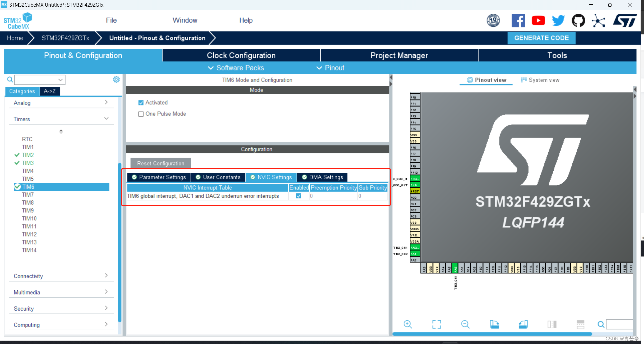This screenshot has width=644, height=344.
Task: Select TIM2 in the timers list
Action: (28, 155)
